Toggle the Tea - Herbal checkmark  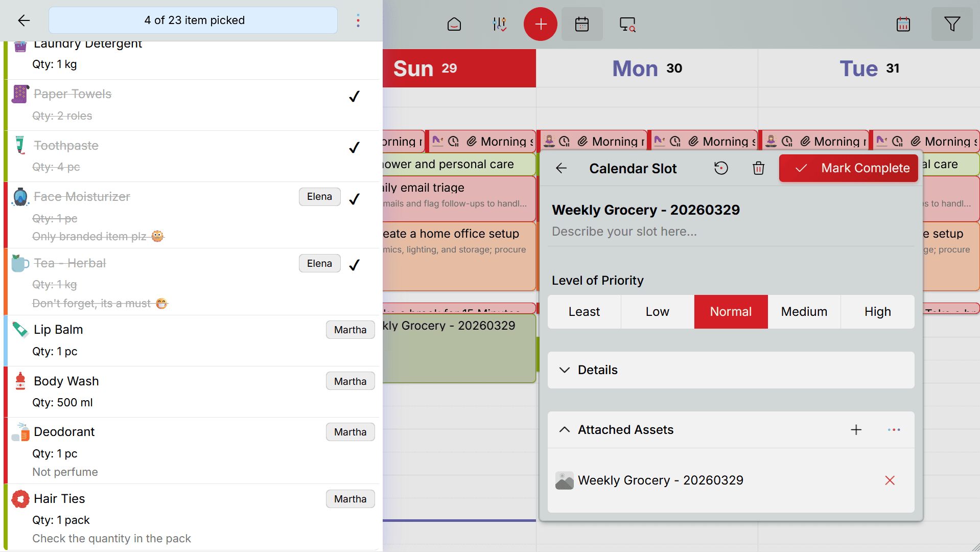[354, 265]
